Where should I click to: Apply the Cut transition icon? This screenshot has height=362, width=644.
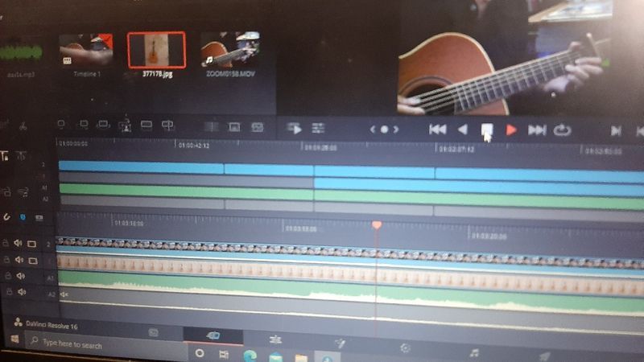tap(212, 127)
